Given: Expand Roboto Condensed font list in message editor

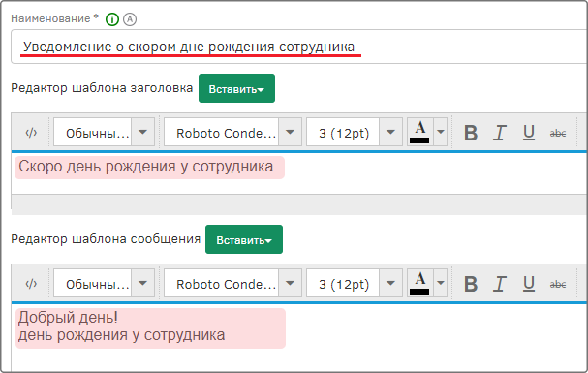Looking at the screenshot, I should [290, 283].
